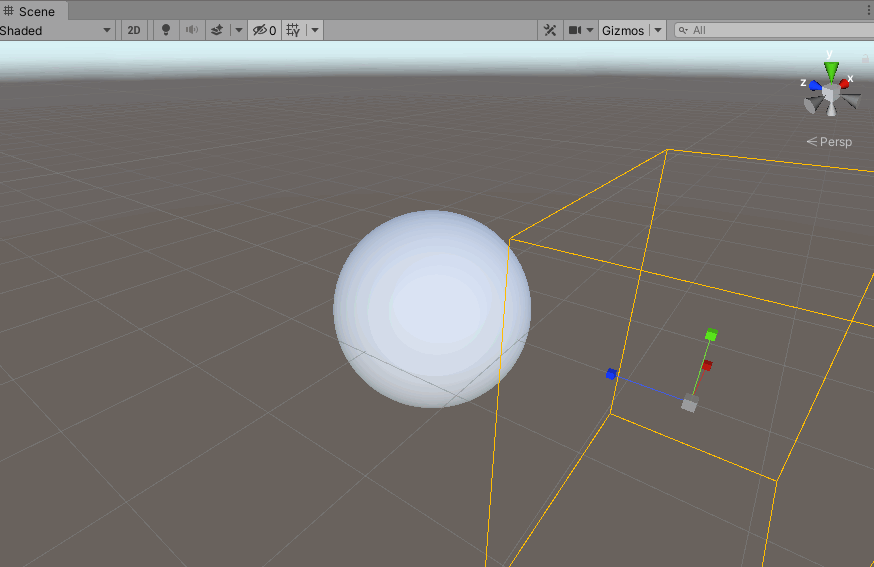874x567 pixels.
Task: Toggle the orientation gizmo lock icon
Action: click(x=865, y=58)
